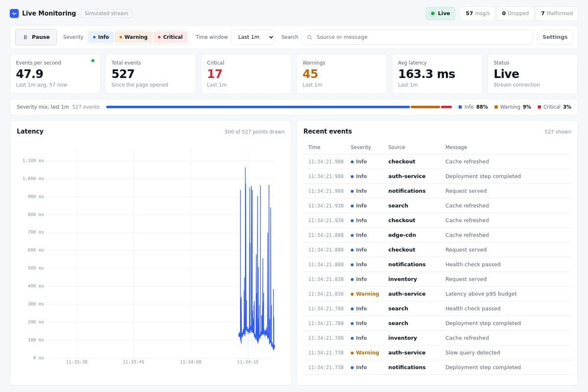The width and height of the screenshot is (588, 392).
Task: Click the Warning 9% legend entry
Action: point(513,107)
